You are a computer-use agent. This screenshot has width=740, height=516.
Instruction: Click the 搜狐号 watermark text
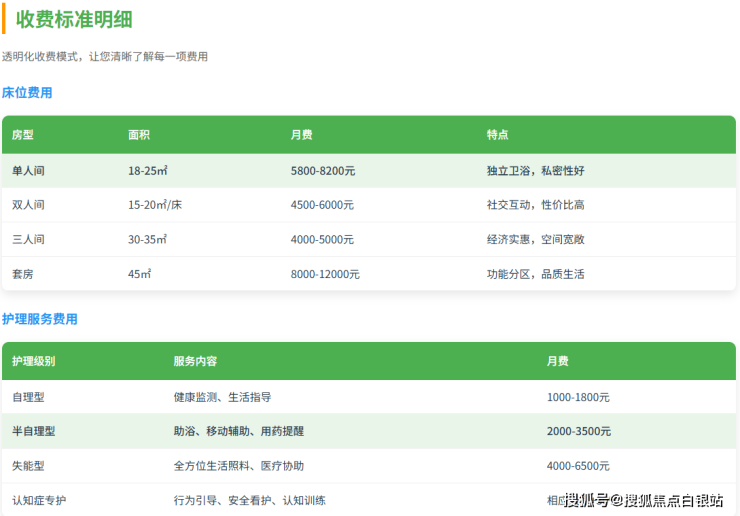587,500
